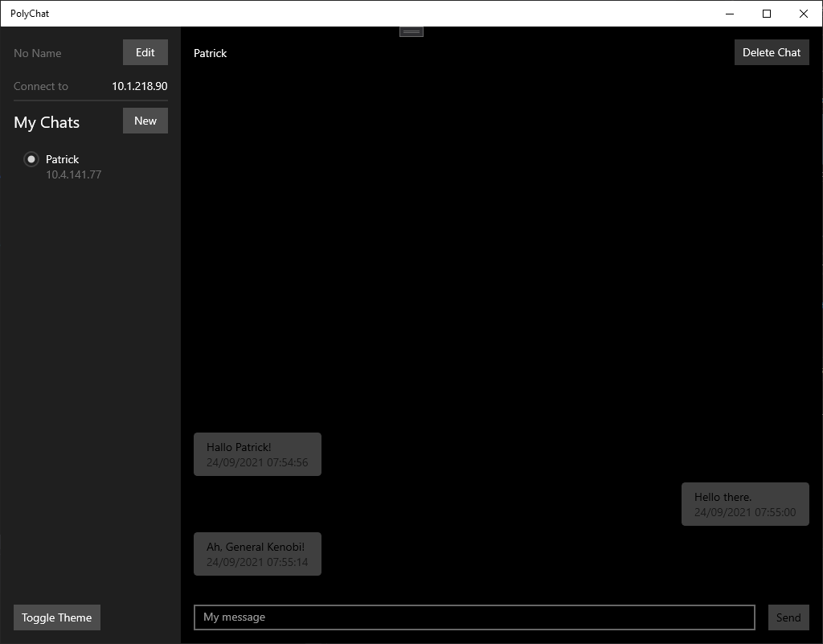Select Patrick's IP address 10.4.141.77

73,174
